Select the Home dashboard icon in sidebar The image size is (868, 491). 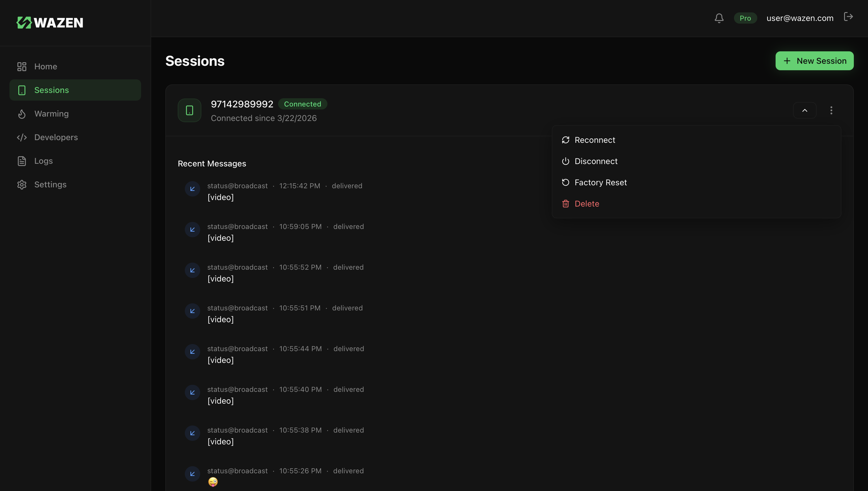(x=22, y=66)
